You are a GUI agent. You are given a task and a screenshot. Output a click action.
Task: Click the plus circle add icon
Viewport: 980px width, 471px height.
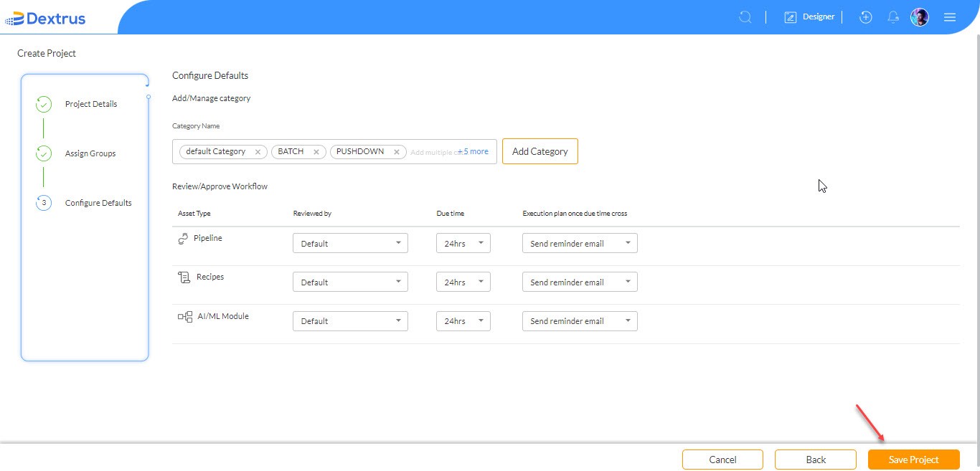[866, 17]
